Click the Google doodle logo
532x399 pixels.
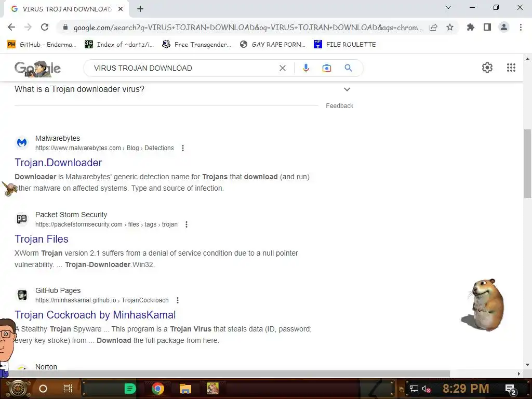click(37, 69)
